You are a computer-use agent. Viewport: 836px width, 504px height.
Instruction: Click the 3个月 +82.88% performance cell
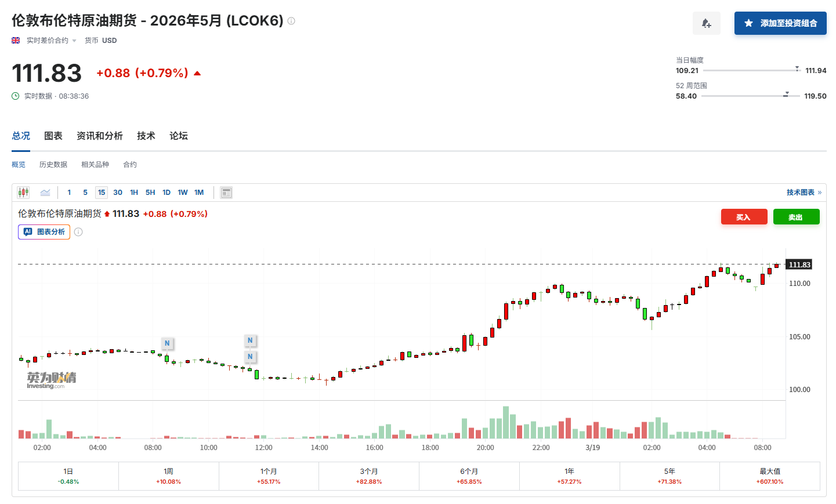click(x=368, y=476)
